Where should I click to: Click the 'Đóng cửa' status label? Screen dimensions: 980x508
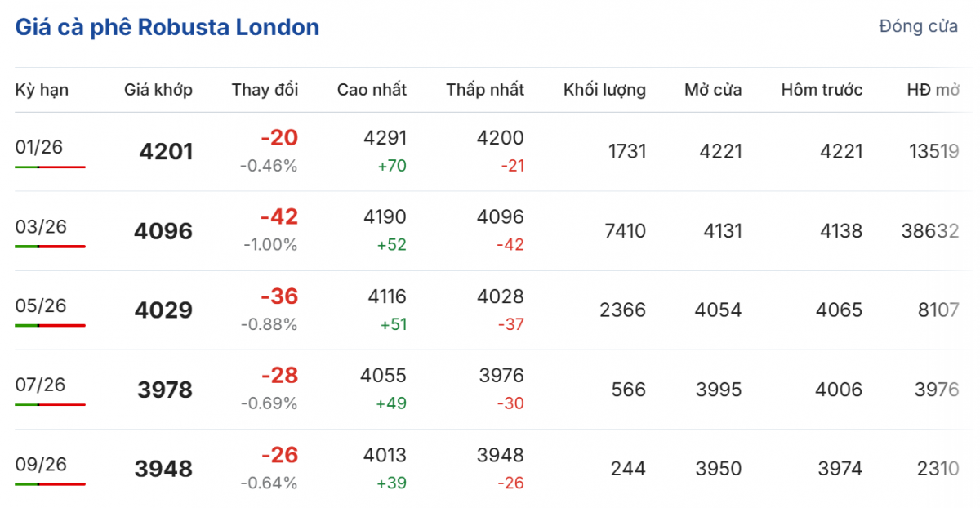point(918,27)
